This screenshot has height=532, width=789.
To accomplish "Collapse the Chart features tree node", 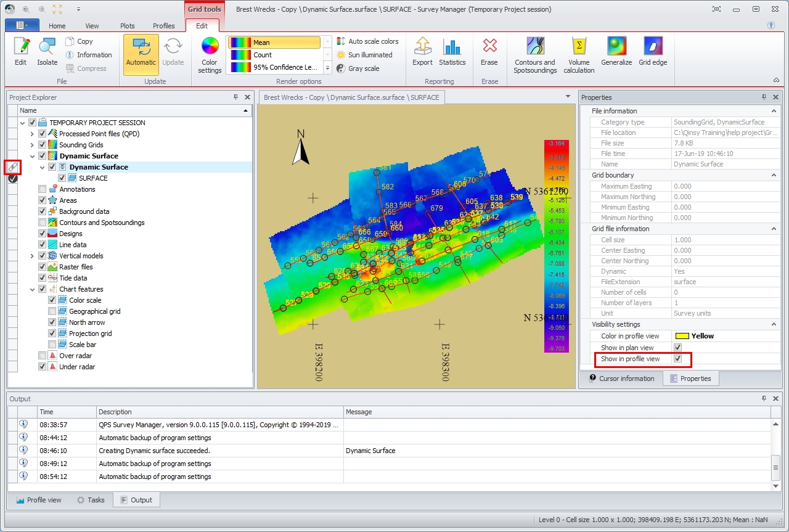I will pos(33,289).
